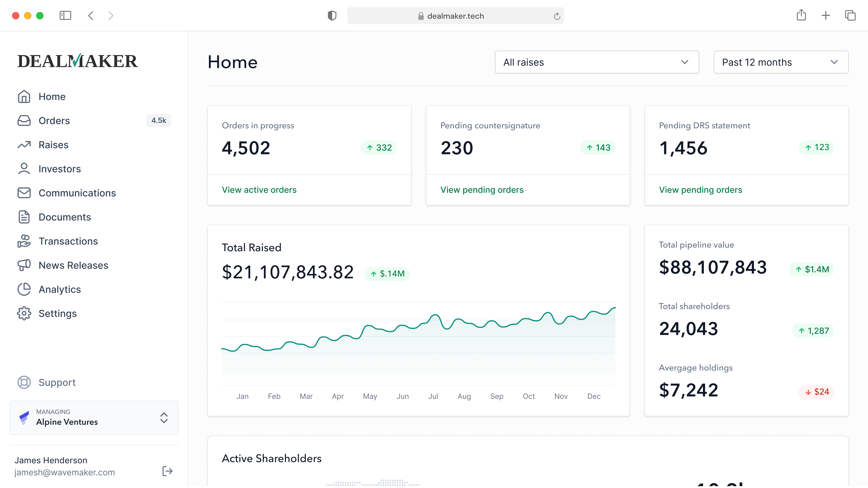Image resolution: width=868 pixels, height=488 pixels.
Task: Click the browser Share icon
Action: (x=801, y=15)
